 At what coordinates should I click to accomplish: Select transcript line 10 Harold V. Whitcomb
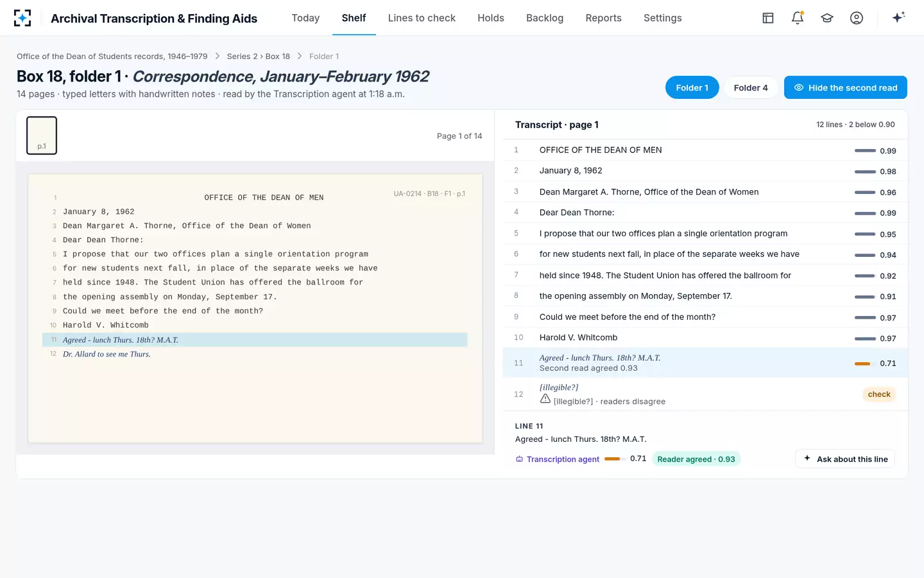[x=705, y=338]
